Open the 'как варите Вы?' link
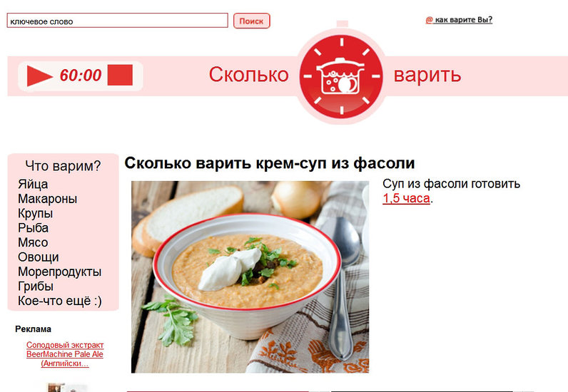568x392 pixels. (x=459, y=20)
